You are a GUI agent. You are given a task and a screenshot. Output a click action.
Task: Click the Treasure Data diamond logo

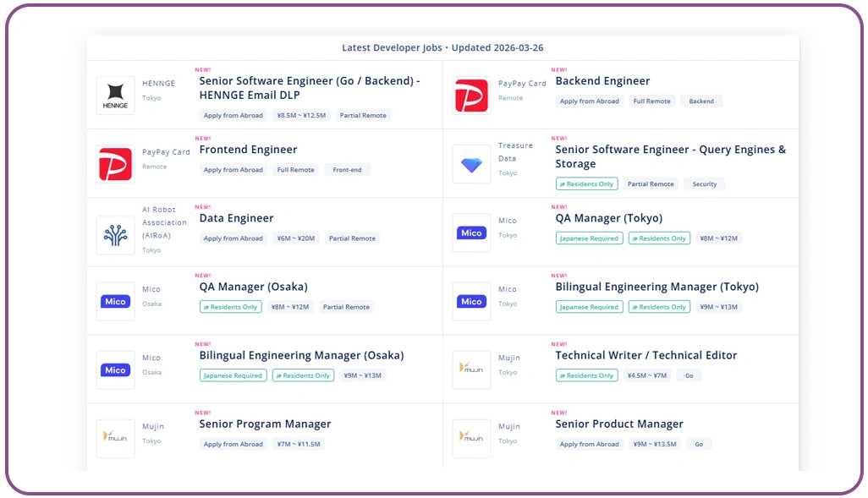pos(471,164)
